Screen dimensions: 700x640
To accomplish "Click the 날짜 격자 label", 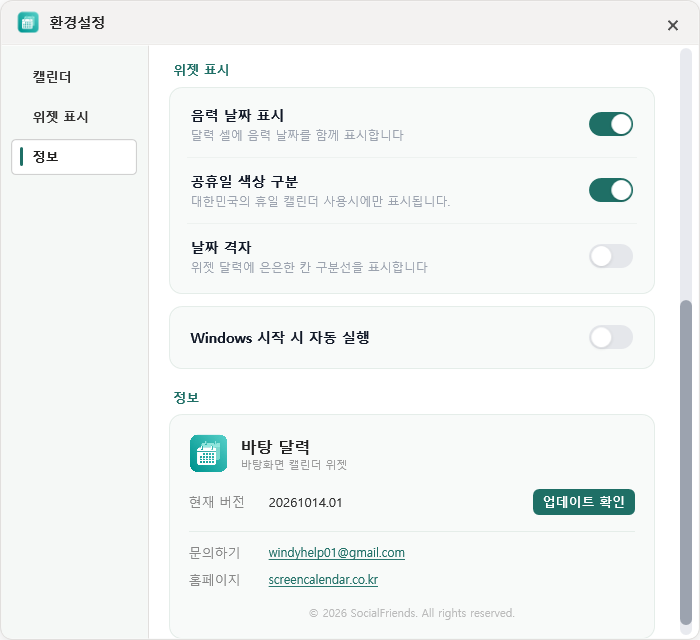I will click(x=221, y=247).
